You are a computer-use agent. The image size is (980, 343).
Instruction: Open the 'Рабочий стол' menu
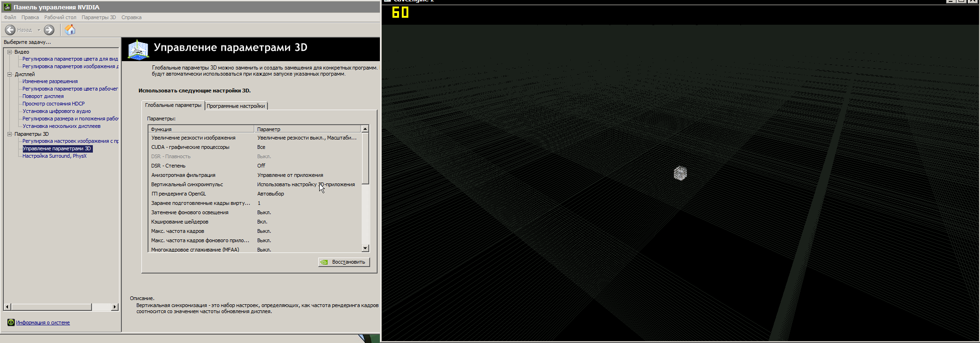coord(60,17)
